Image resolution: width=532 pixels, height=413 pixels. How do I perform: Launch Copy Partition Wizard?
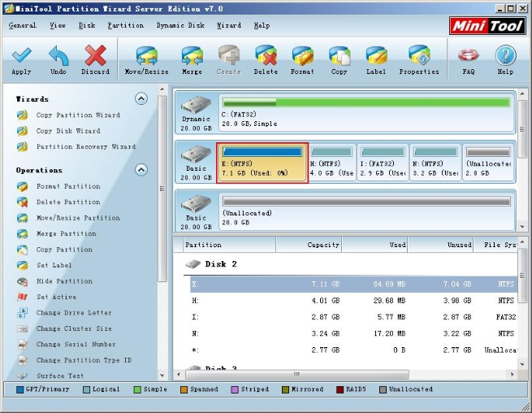click(x=78, y=115)
